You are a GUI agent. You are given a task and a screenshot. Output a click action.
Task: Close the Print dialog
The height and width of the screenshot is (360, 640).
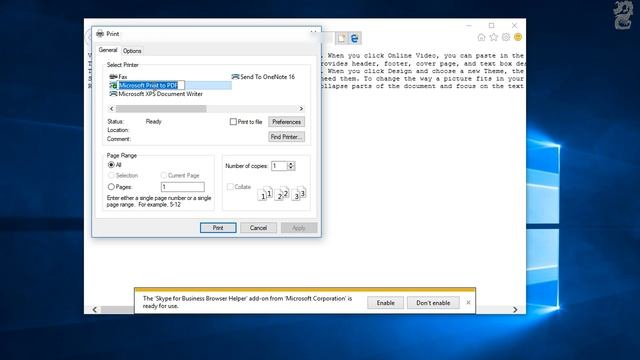coord(313,33)
